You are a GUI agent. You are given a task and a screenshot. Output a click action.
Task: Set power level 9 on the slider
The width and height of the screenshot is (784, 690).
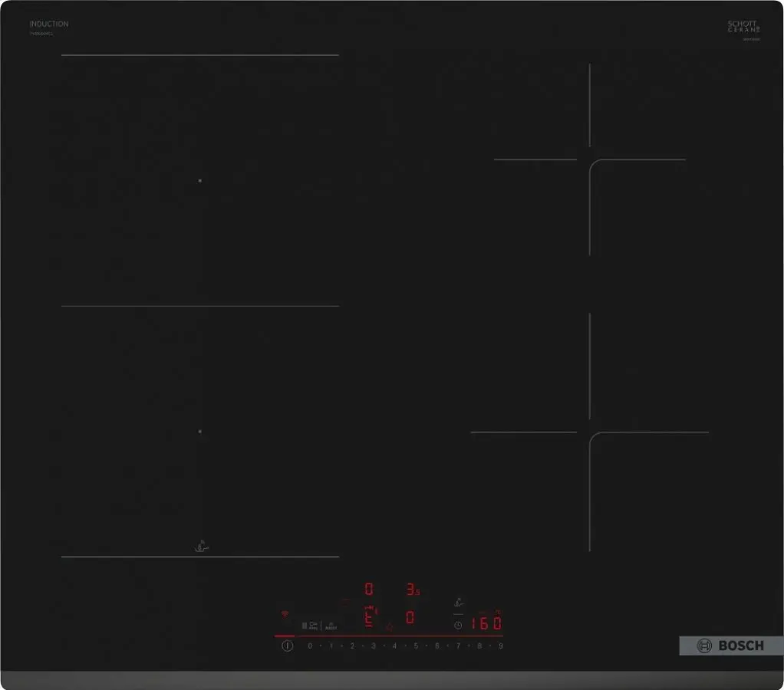click(500, 646)
